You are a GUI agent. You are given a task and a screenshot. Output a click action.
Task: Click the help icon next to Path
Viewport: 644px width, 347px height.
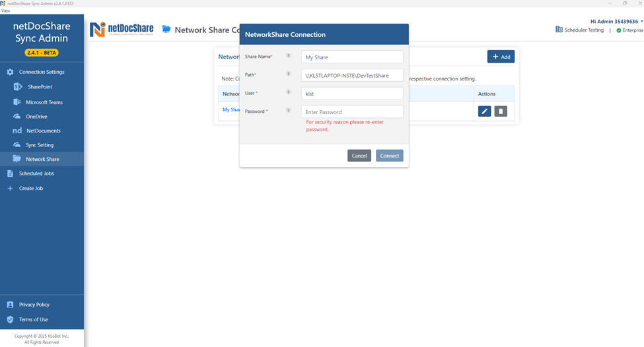click(289, 74)
